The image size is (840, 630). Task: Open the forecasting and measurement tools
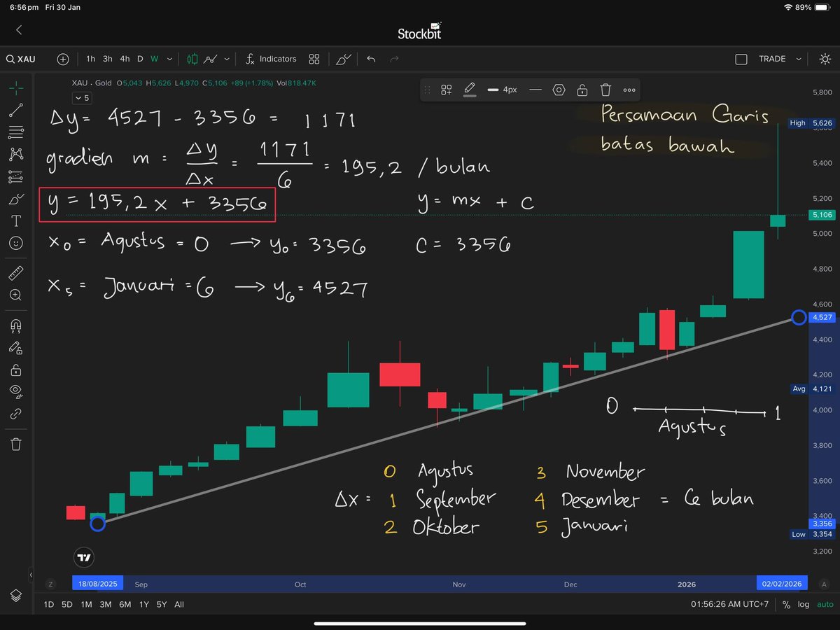click(16, 176)
